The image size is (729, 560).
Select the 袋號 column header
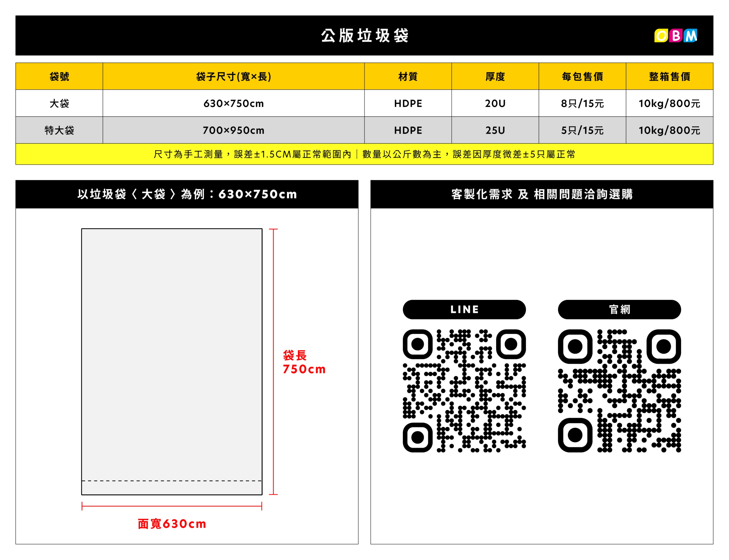[x=59, y=76]
